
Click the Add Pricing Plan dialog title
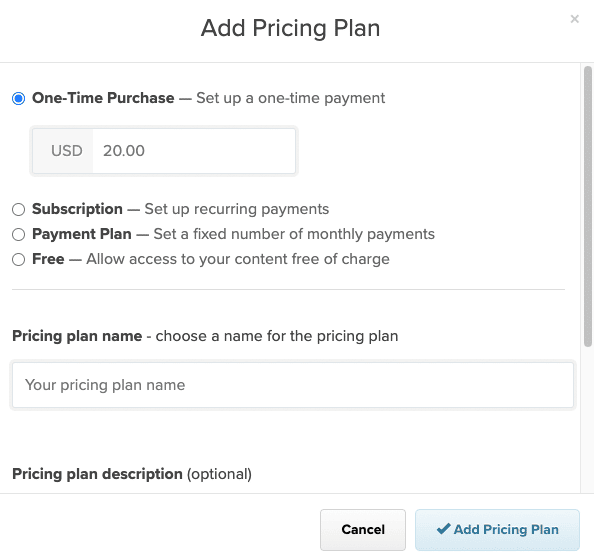pos(290,28)
